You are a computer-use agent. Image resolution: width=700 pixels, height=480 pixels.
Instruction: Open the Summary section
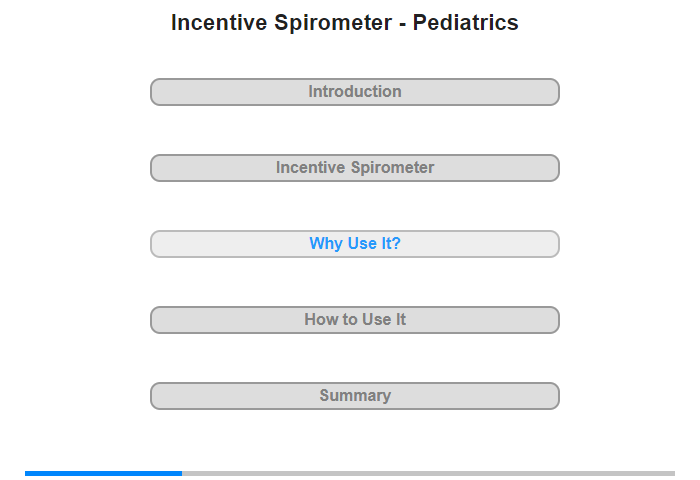[x=354, y=396]
